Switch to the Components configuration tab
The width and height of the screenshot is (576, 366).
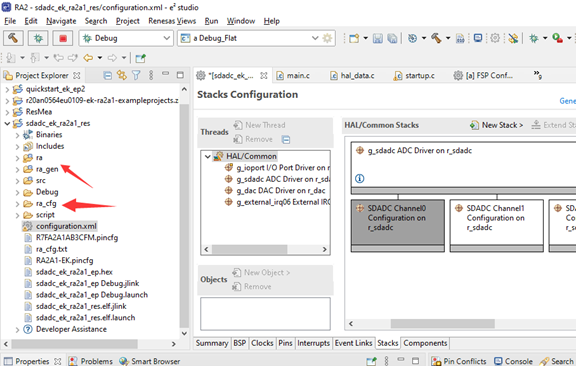click(425, 343)
